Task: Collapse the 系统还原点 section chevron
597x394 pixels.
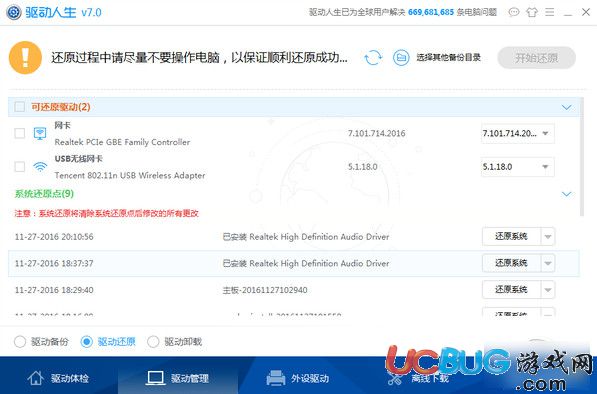Action: pyautogui.click(x=567, y=194)
